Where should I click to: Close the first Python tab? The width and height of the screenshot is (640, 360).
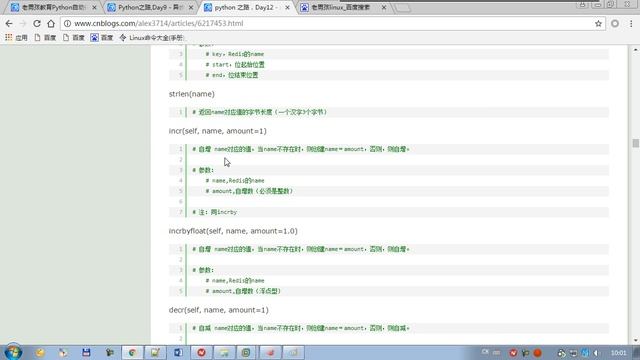[x=94, y=7]
